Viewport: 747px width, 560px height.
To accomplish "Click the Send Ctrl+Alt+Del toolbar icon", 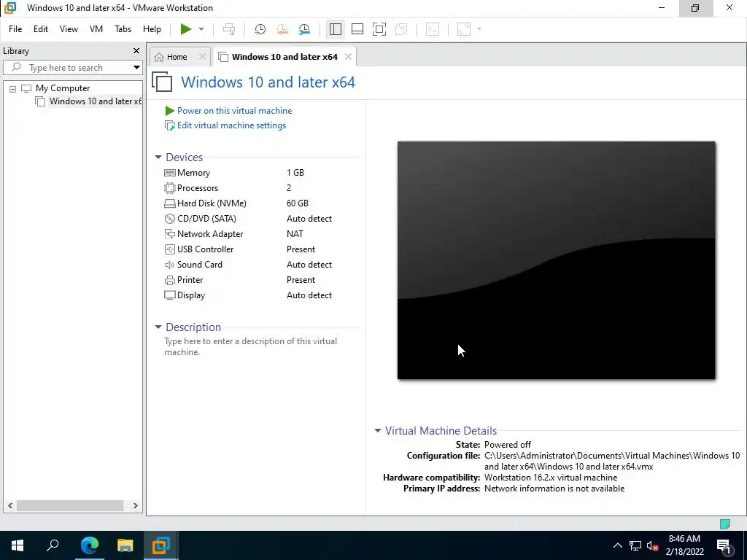I will tap(229, 29).
